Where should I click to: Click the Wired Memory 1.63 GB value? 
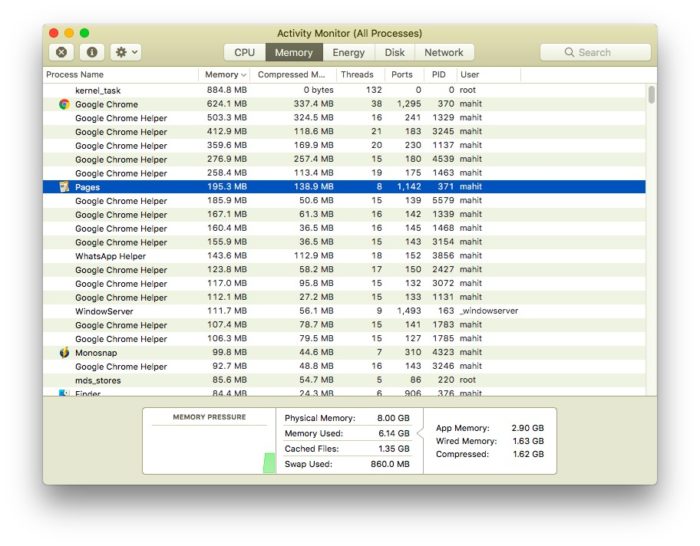point(528,441)
